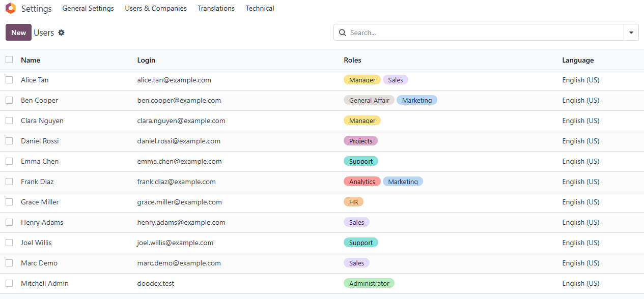Open the Joel Willis user record

pyautogui.click(x=36, y=243)
